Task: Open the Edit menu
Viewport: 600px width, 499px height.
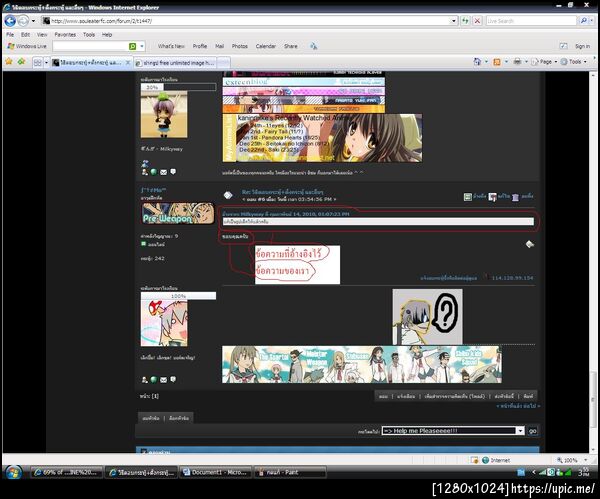Action: (x=25, y=34)
